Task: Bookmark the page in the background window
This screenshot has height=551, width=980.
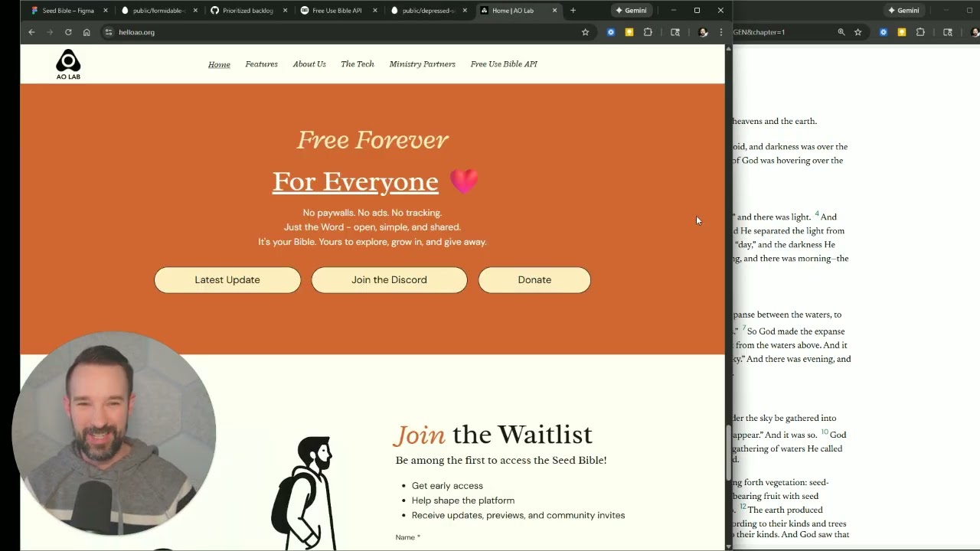Action: pos(858,32)
